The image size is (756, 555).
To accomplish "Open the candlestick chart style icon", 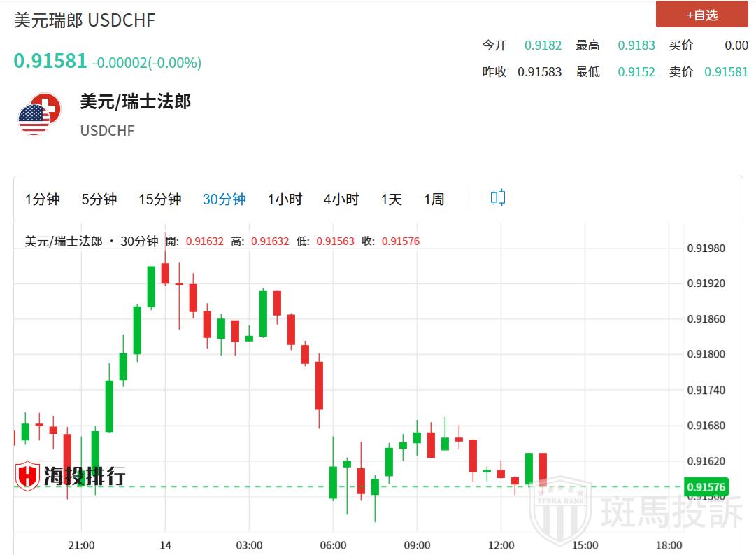I will click(497, 198).
